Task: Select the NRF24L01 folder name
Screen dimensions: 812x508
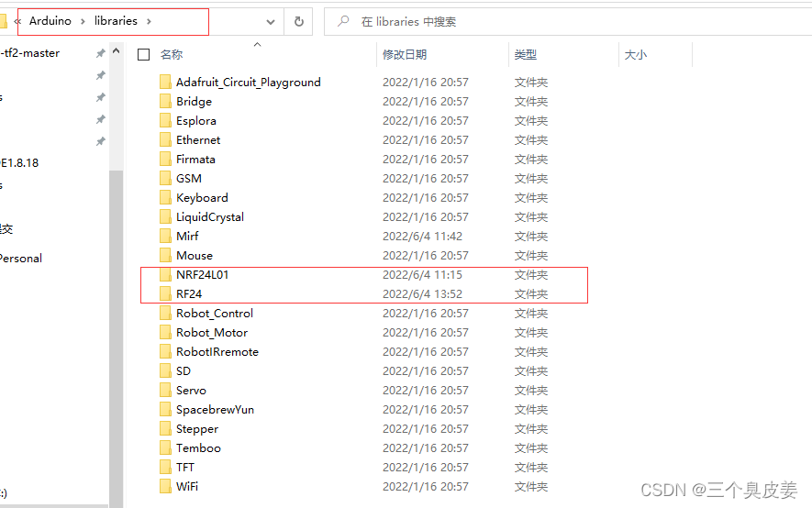Action: pyautogui.click(x=203, y=275)
